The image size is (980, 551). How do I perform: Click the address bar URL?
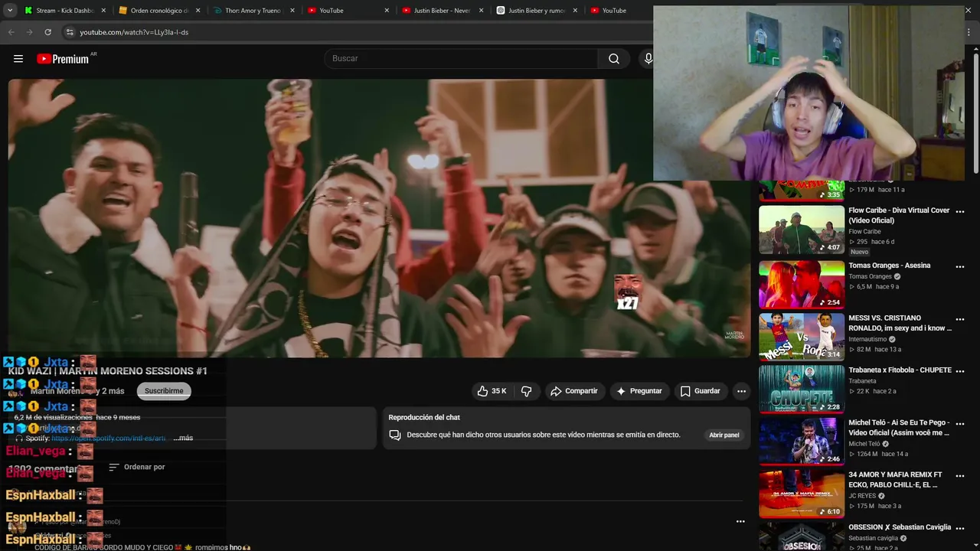[x=134, y=32]
